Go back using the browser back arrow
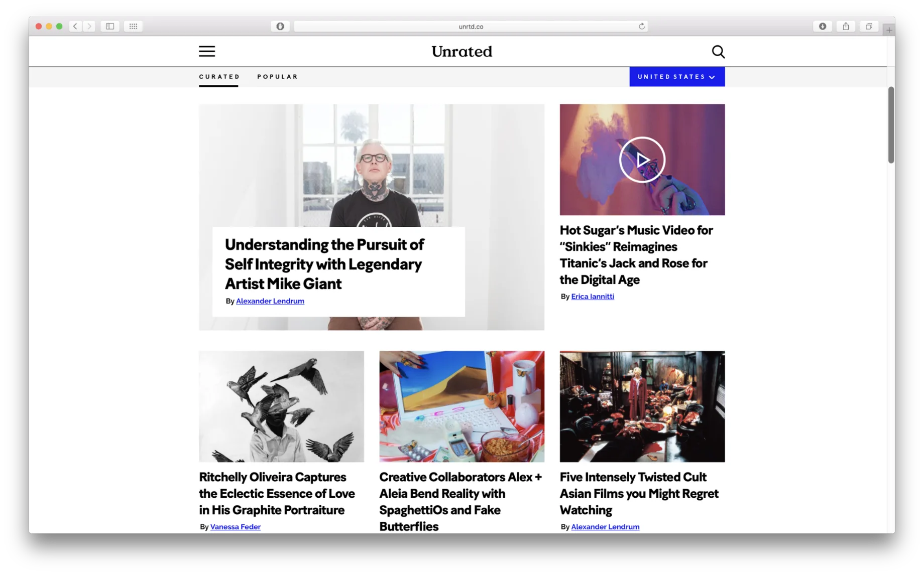 coord(75,26)
